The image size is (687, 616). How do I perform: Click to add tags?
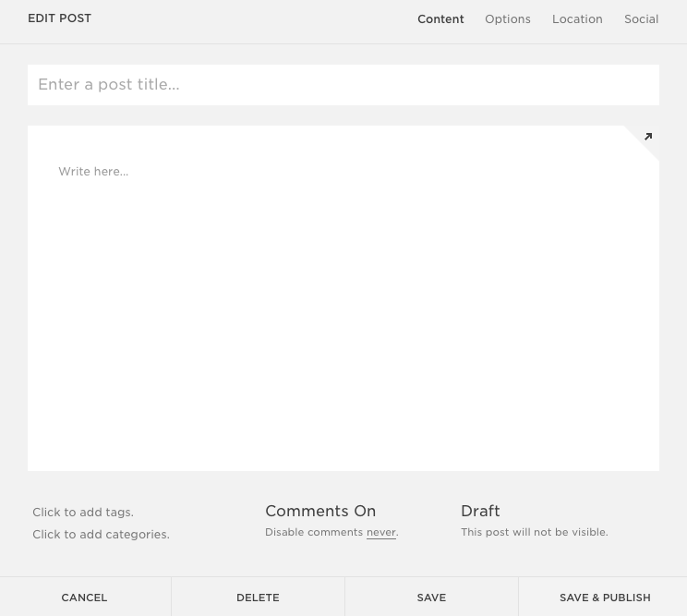[83, 513]
